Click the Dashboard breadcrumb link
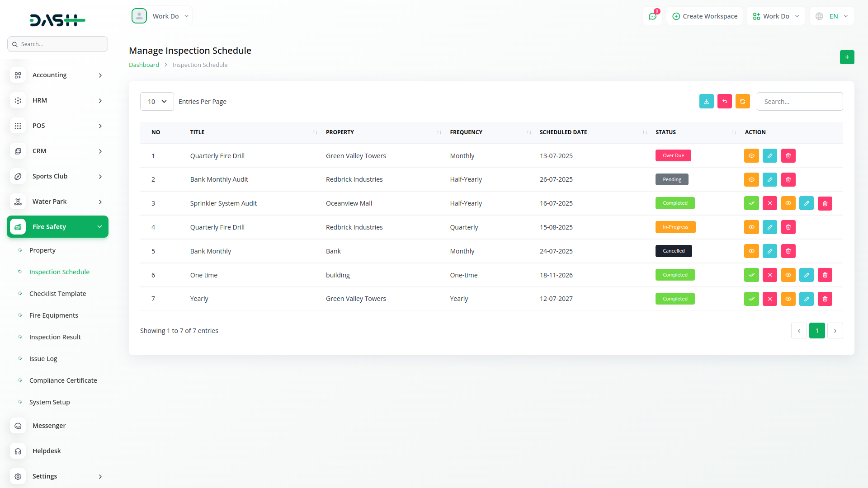The height and width of the screenshot is (488, 868). [144, 65]
